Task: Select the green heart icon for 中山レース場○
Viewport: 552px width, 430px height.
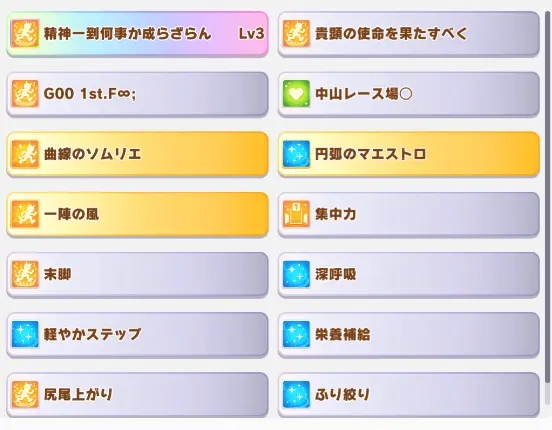Action: (296, 94)
